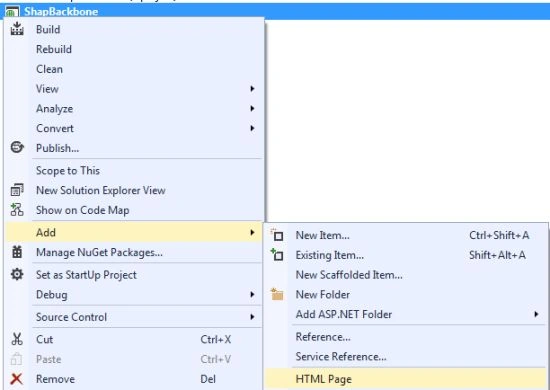Viewport: 550px width, 390px height.
Task: Choose Set as StartUp Project
Action: click(134, 275)
